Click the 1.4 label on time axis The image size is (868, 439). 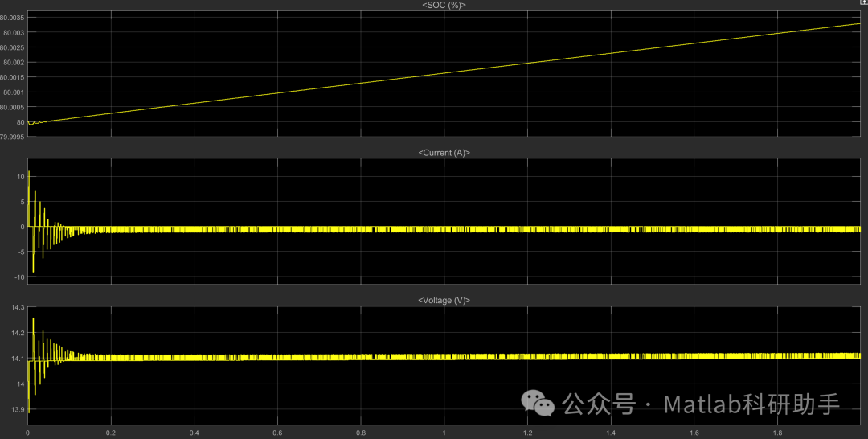pos(611,433)
